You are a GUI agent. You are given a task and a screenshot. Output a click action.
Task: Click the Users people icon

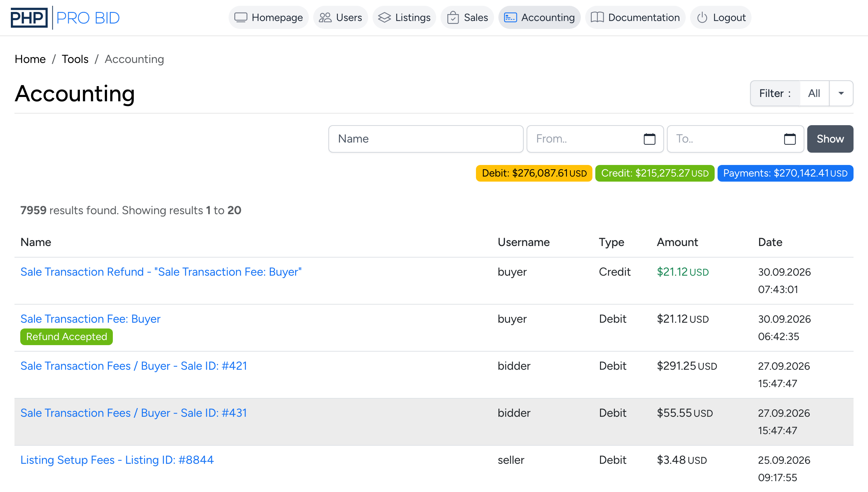click(x=325, y=17)
